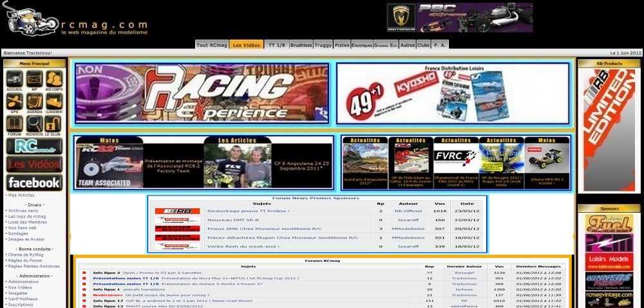Click the Winners sponsor logo
This screenshot has width=644, height=308.
[x=609, y=282]
